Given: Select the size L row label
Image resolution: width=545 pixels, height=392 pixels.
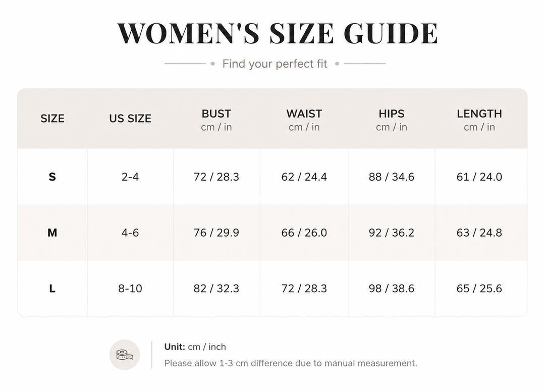Looking at the screenshot, I should [52, 289].
